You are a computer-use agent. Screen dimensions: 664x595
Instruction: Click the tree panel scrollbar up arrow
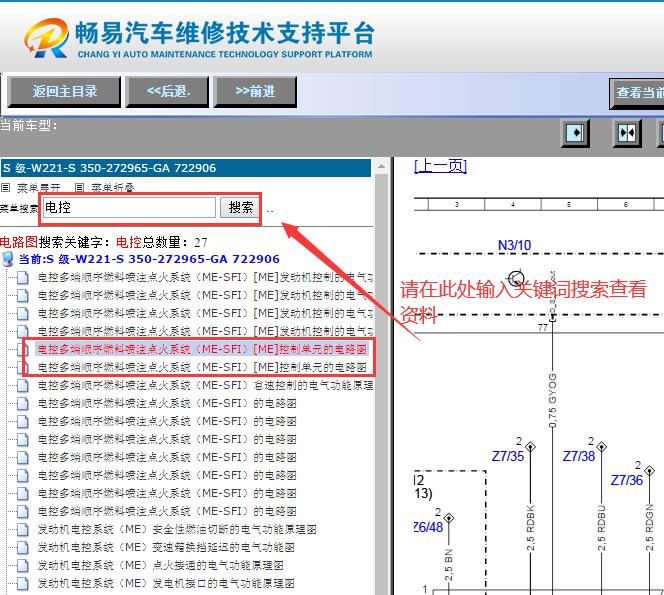click(x=381, y=166)
